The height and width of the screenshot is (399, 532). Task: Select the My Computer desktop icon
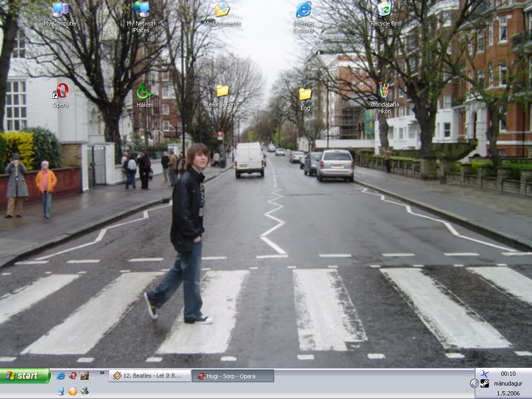click(60, 14)
